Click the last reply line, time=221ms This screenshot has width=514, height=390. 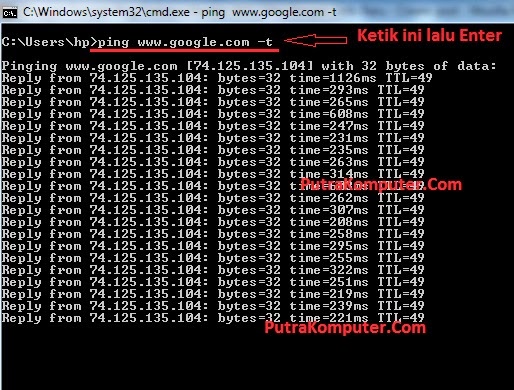tap(213, 318)
